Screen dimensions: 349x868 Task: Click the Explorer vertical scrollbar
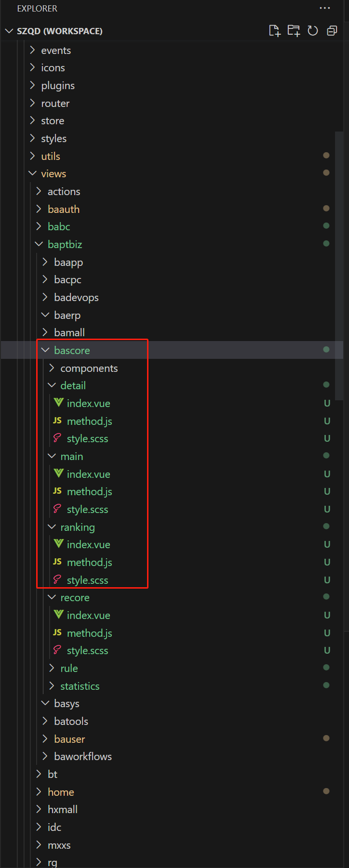tap(339, 265)
